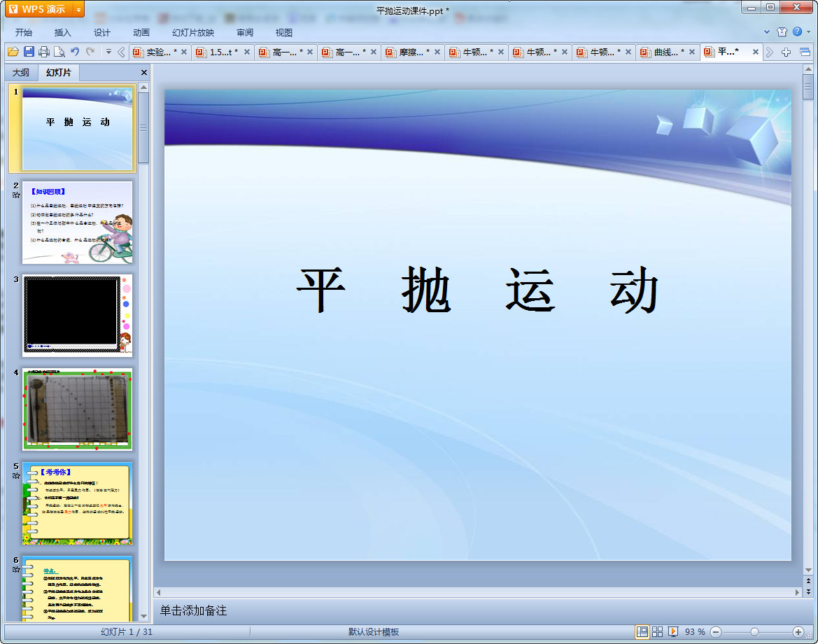Add a new document tab with the plus icon
818x644 pixels.
[x=787, y=52]
